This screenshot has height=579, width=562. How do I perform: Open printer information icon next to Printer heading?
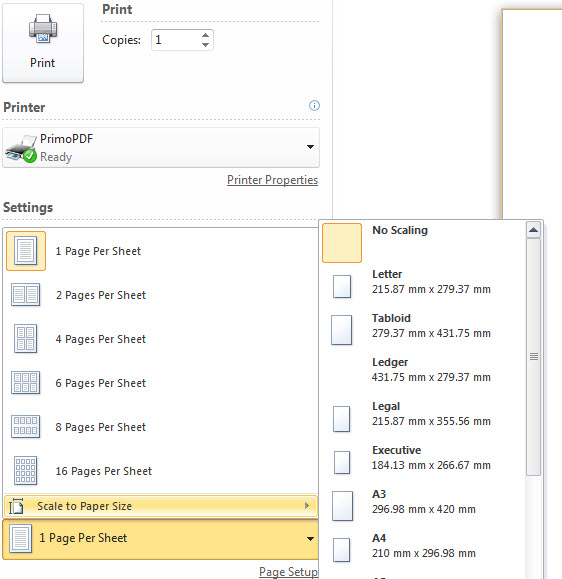coord(314,106)
